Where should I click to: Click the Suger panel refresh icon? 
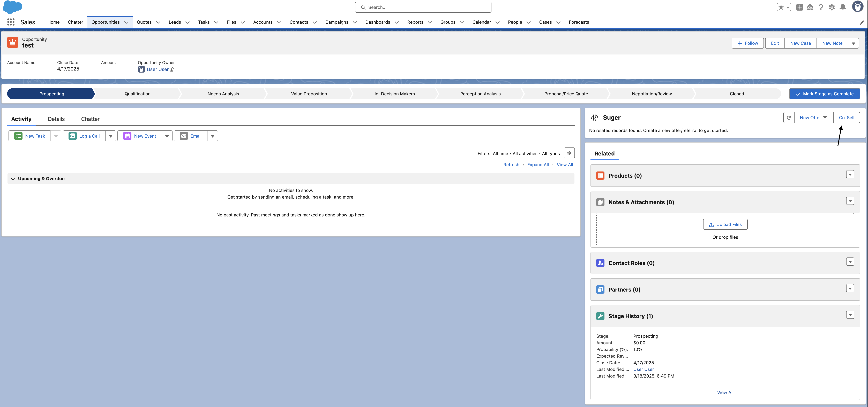point(789,118)
